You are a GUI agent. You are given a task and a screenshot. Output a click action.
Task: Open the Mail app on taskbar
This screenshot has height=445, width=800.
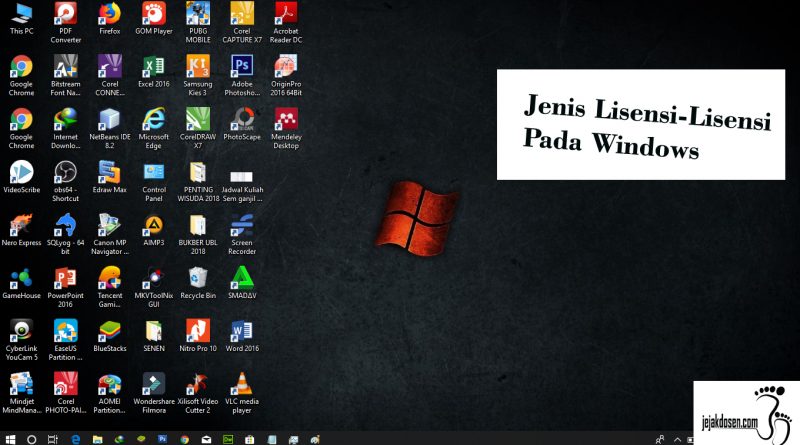pos(206,439)
